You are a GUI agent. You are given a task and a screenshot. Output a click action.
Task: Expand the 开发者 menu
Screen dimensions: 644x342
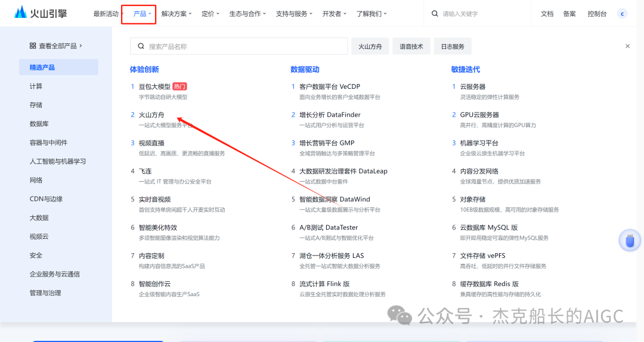(x=335, y=14)
